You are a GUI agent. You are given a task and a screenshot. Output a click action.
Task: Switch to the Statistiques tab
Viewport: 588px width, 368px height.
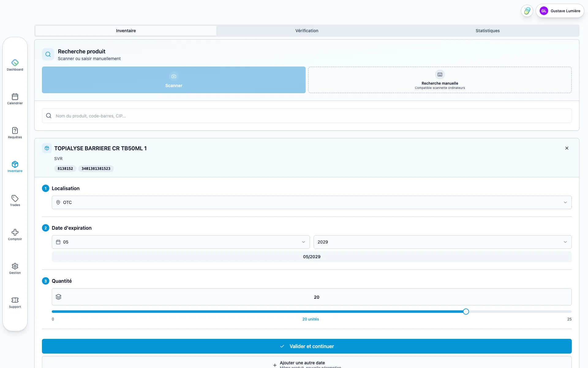click(x=487, y=31)
